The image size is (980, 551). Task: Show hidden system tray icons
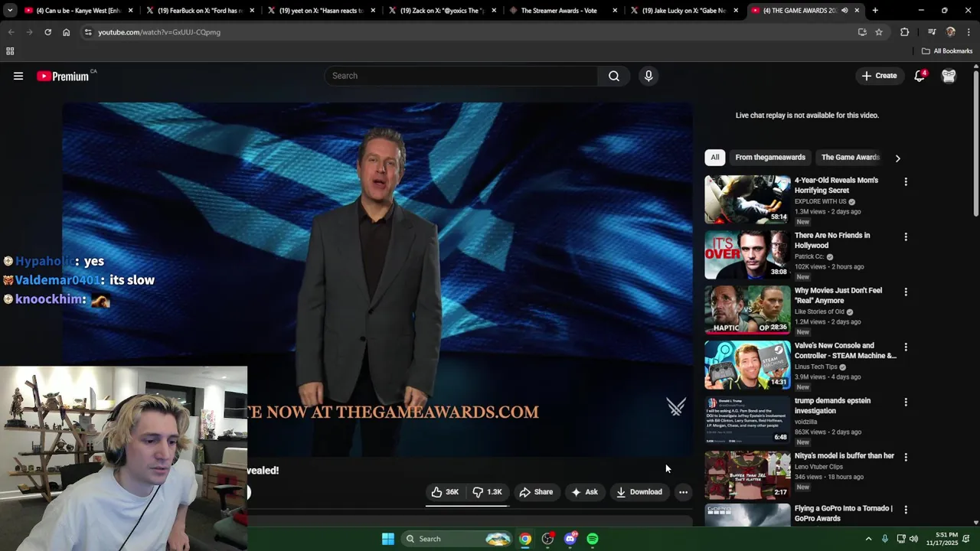[x=868, y=539]
